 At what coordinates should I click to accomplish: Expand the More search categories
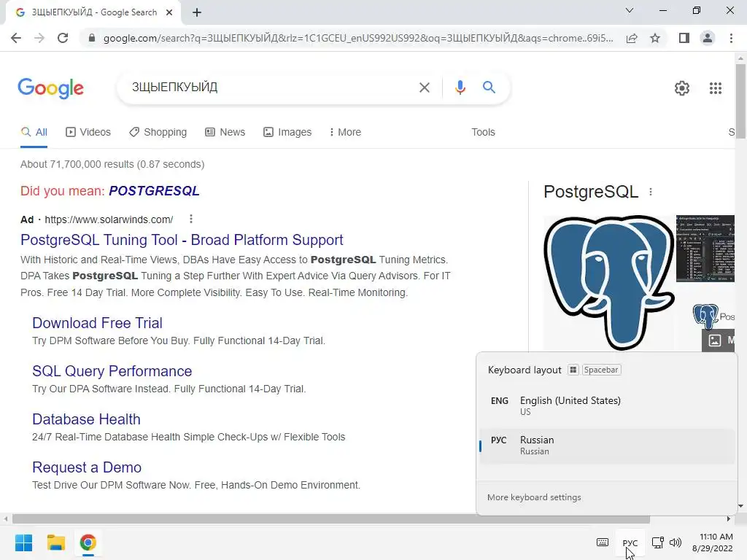pyautogui.click(x=345, y=133)
